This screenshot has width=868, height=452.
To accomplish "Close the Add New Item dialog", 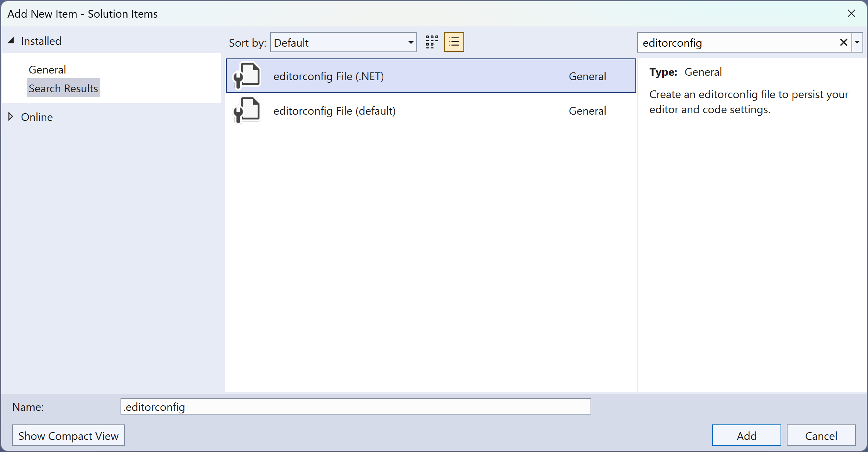I will (x=851, y=13).
